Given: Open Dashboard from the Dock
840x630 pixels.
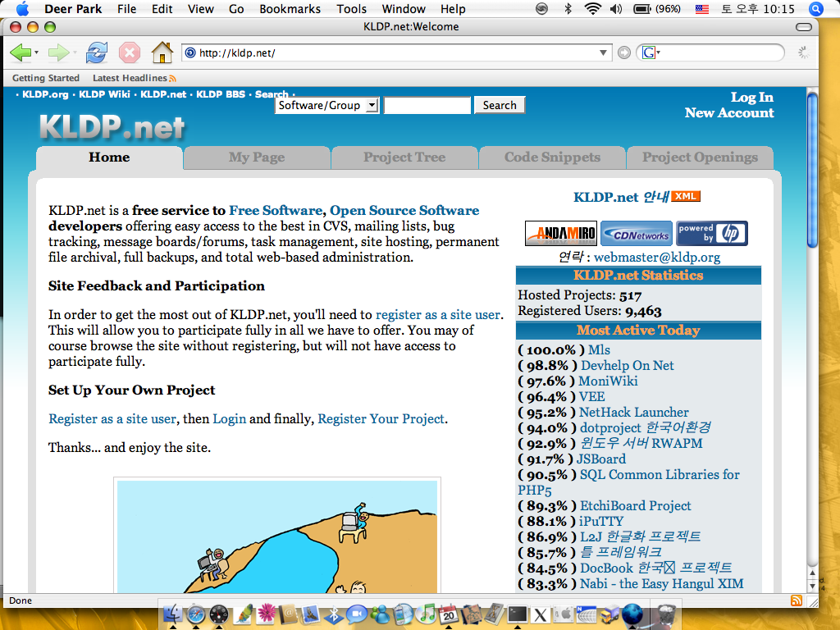Looking at the screenshot, I should pyautogui.click(x=218, y=614).
